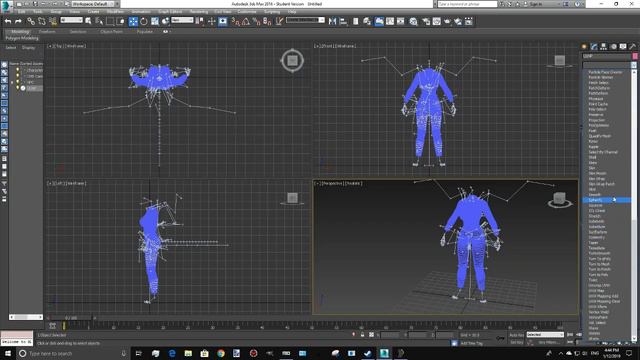
Task: Open the selection filter dropdown
Action: coord(71,20)
